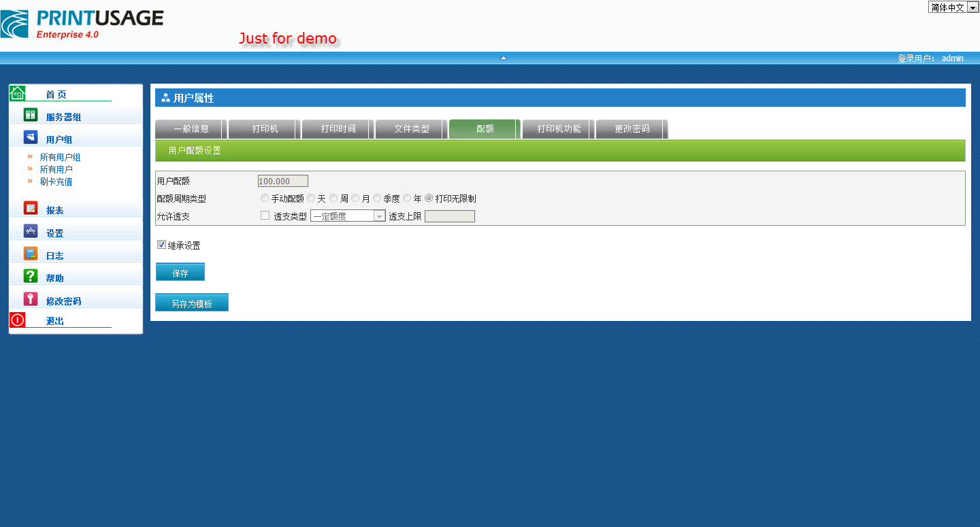980x527 pixels.
Task: Click the green question mark 帮助 icon
Action: point(31,276)
